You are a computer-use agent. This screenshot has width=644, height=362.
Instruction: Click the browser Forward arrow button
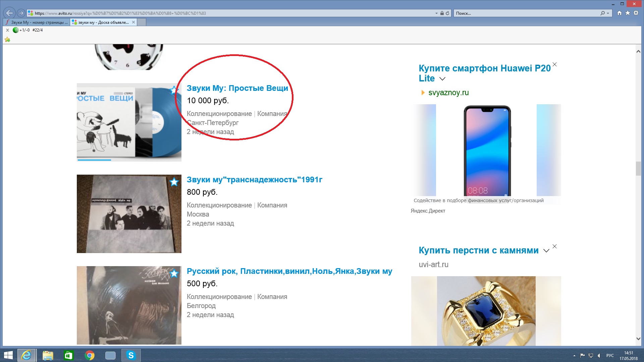(x=21, y=13)
